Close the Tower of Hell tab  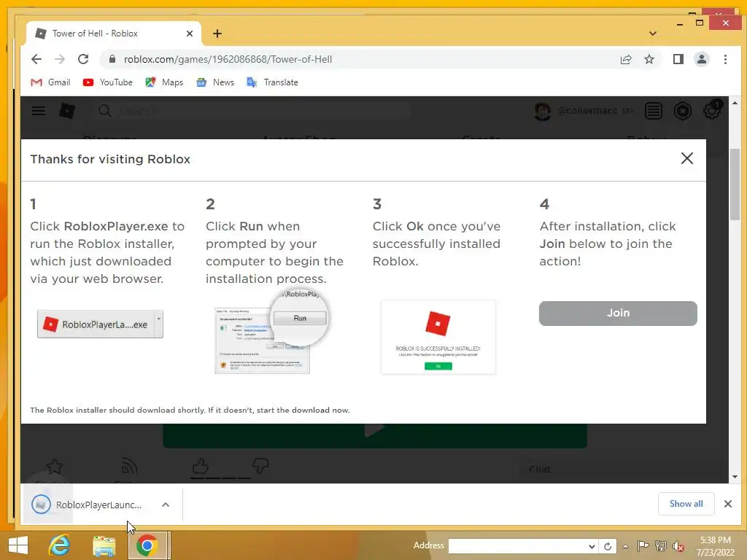190,34
